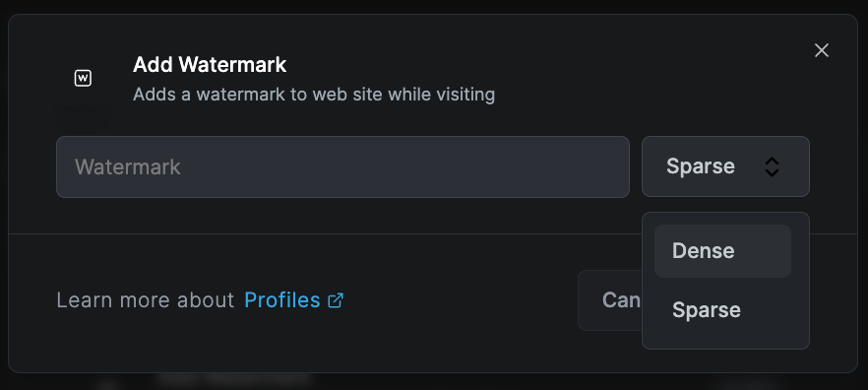
Task: Focus the Watermark text field
Action: 342,166
